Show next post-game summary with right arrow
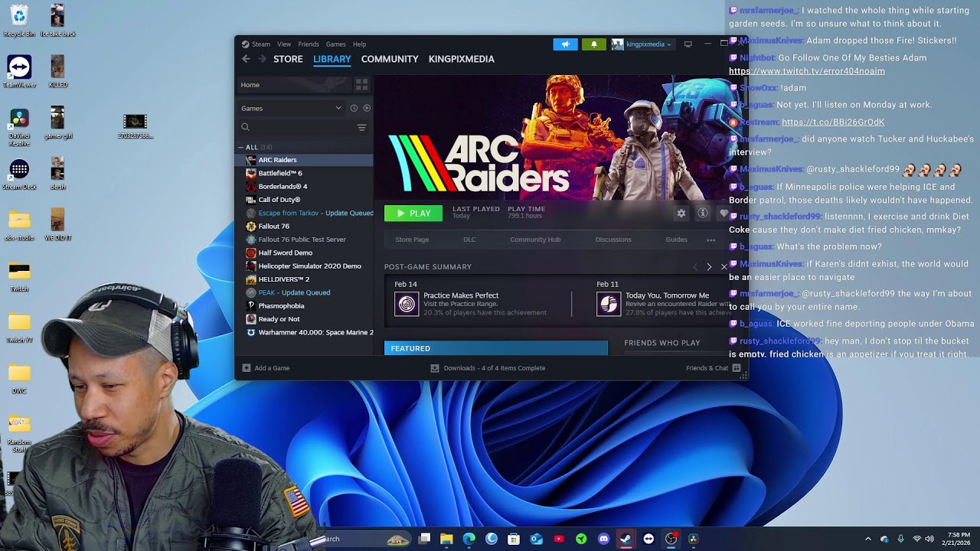980x551 pixels. 709,267
